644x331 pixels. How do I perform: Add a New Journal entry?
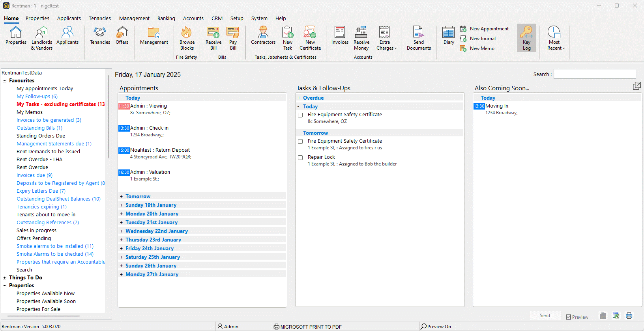pyautogui.click(x=478, y=39)
